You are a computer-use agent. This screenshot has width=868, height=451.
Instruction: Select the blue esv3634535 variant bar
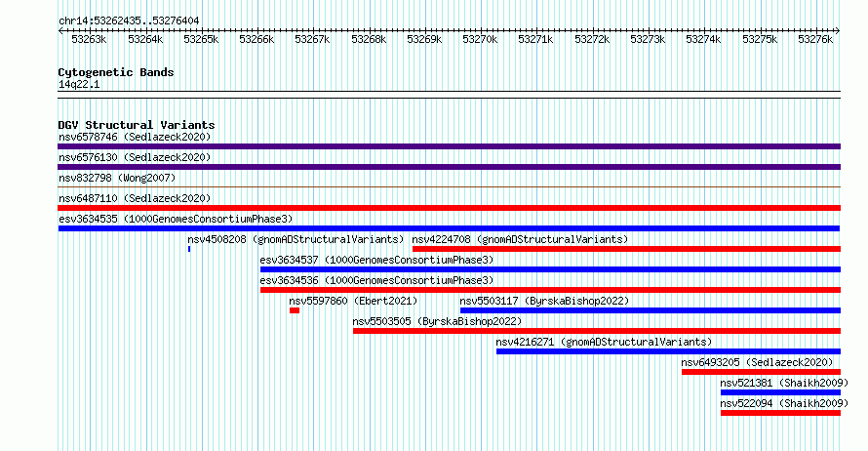pyautogui.click(x=449, y=228)
